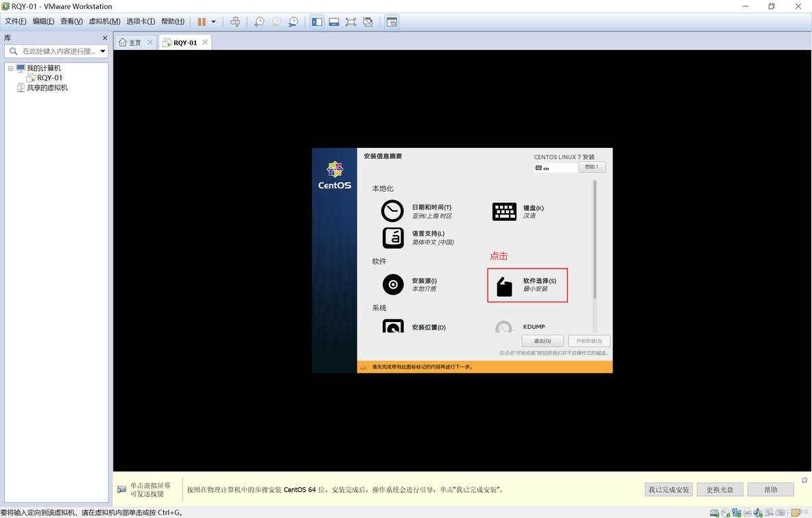Collapse the 我的计算机 tree node
Screen dimensions: 812x518
tap(10, 69)
